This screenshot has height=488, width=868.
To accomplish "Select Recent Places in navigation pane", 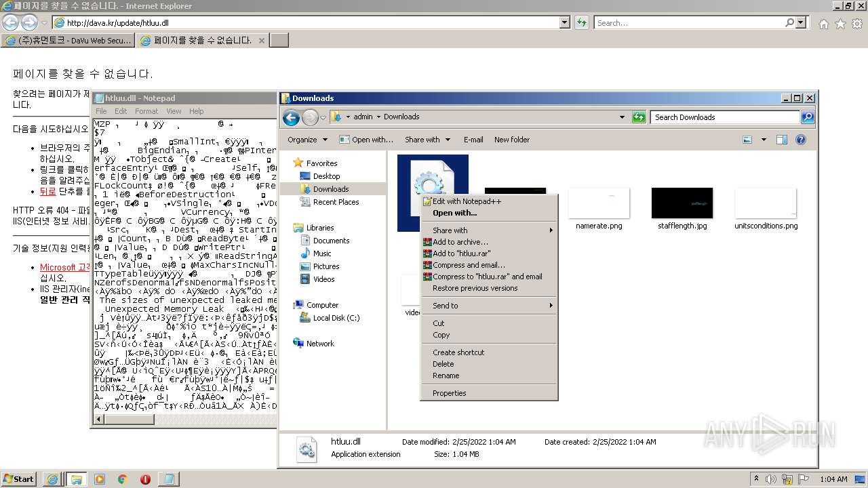I will 336,202.
